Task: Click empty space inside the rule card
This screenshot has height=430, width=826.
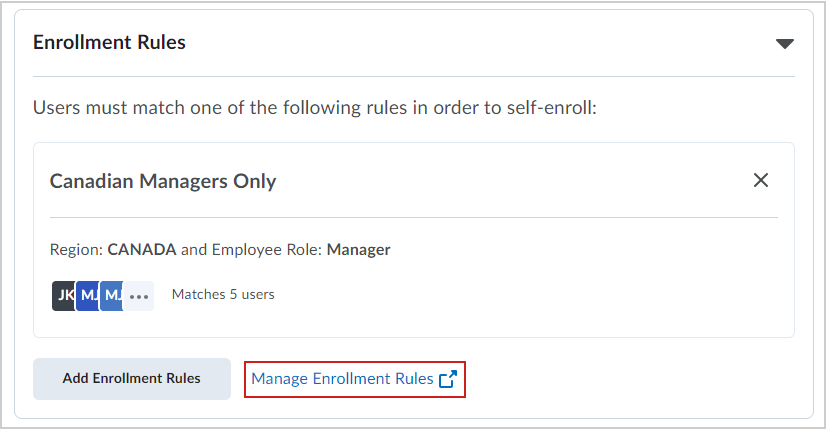Action: (527, 295)
